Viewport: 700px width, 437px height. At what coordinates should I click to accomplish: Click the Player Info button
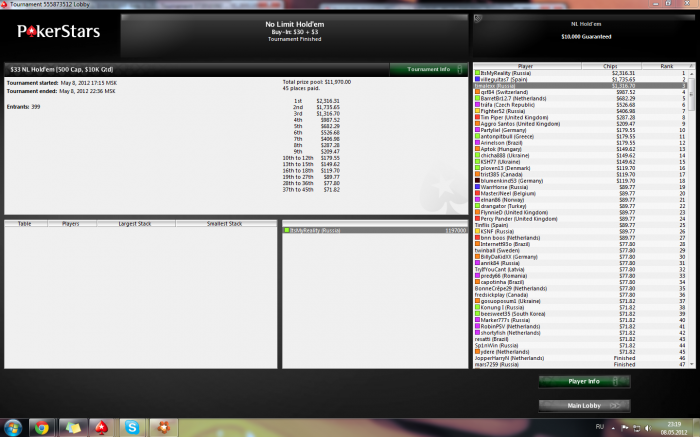(584, 381)
